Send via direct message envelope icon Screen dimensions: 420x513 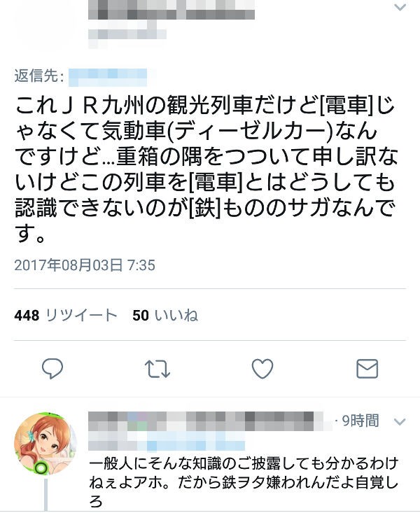click(367, 369)
